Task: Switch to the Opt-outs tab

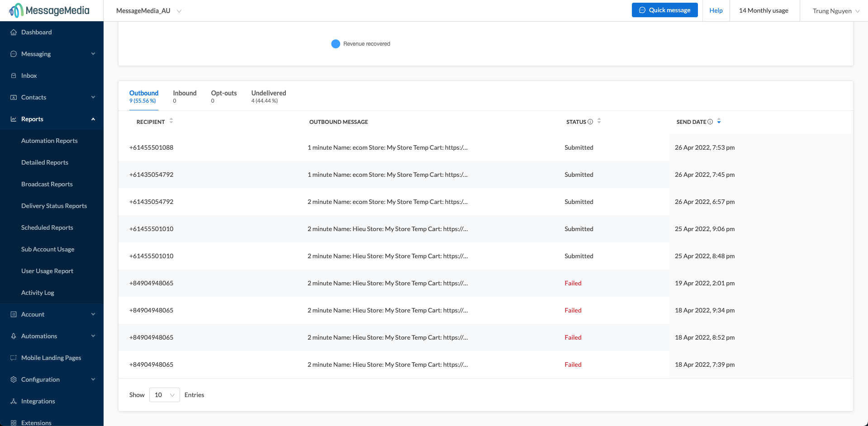Action: (x=224, y=96)
